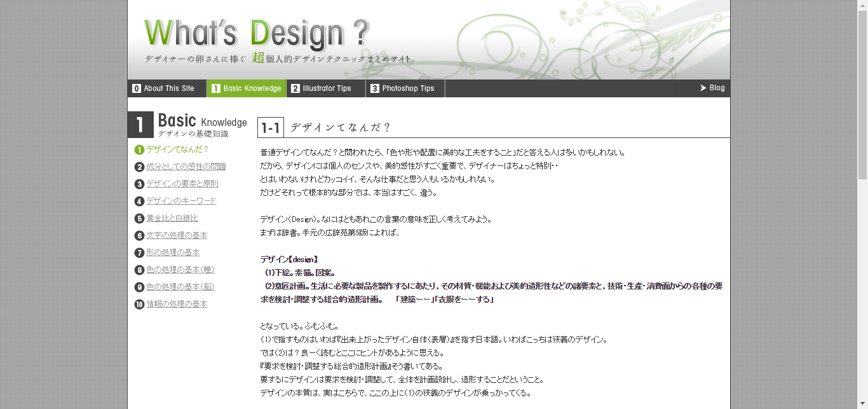Click number 8 circle icon in sidebar
This screenshot has height=409, width=868.
coord(139,270)
